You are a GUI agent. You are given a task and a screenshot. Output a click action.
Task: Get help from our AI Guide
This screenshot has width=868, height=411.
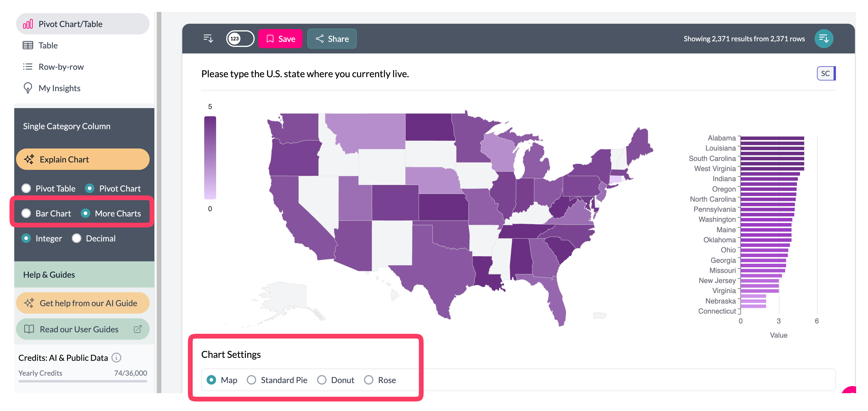pos(83,303)
